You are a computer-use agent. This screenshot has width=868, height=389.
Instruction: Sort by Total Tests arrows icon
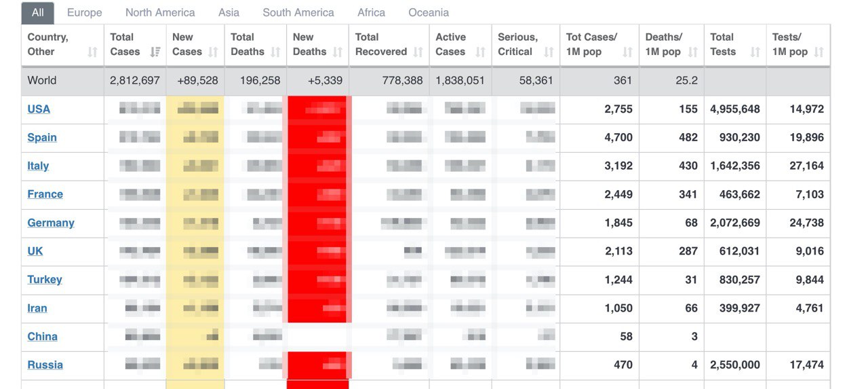[x=755, y=52]
